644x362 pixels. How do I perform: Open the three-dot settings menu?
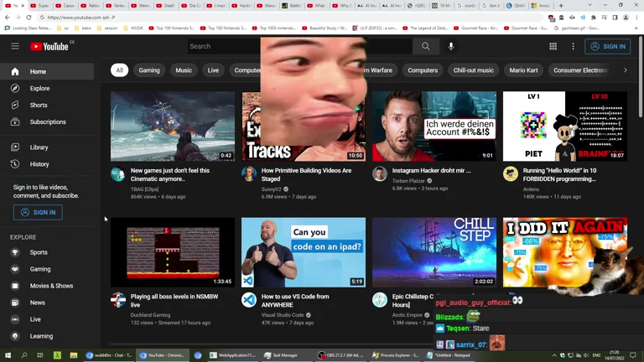click(574, 46)
